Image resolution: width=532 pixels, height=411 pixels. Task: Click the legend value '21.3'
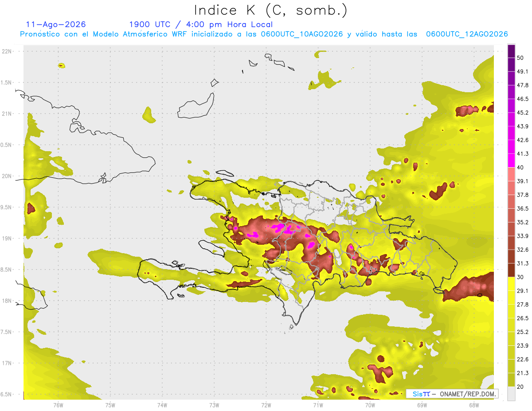523,373
